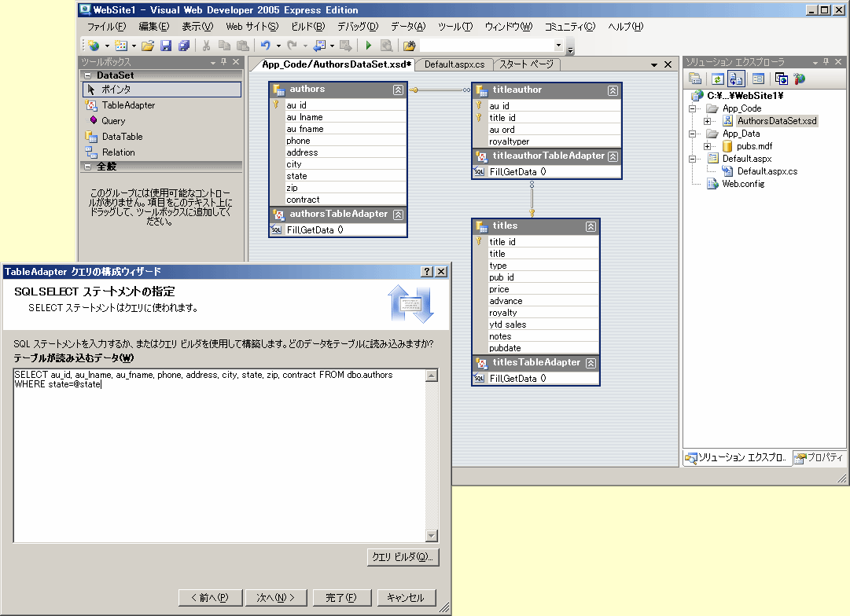This screenshot has width=850, height=616.
Task: Click the Redo toolbar icon
Action: click(x=293, y=46)
